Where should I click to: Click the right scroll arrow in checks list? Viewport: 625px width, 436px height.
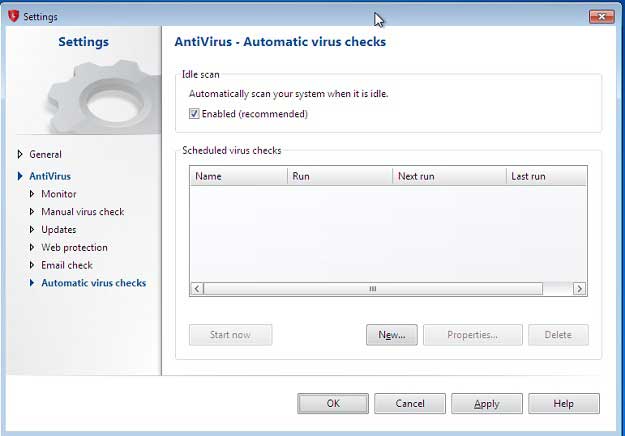(x=580, y=288)
